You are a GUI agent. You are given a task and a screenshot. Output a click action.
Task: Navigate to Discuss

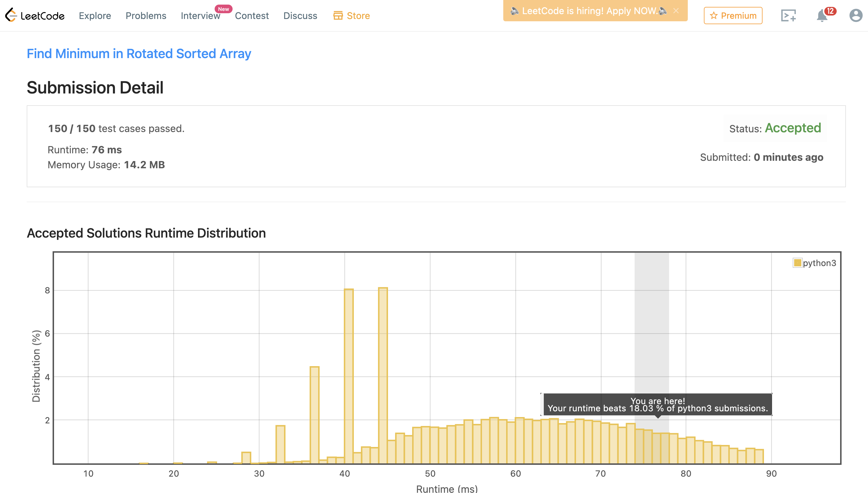pyautogui.click(x=300, y=16)
